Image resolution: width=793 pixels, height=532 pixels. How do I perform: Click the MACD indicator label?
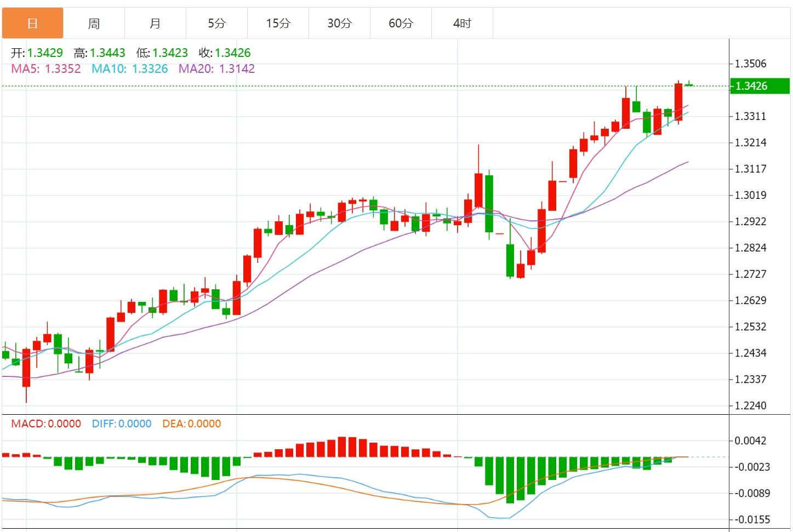[x=45, y=424]
